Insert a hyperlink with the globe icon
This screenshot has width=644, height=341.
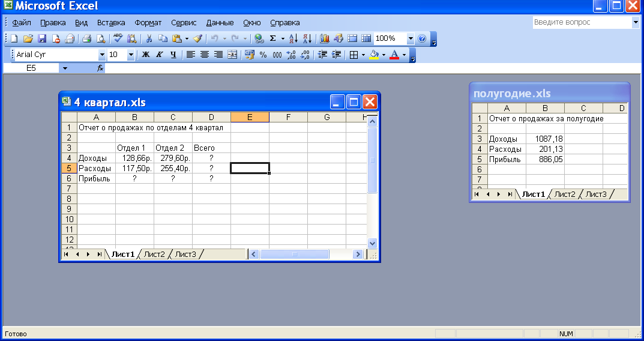point(259,38)
